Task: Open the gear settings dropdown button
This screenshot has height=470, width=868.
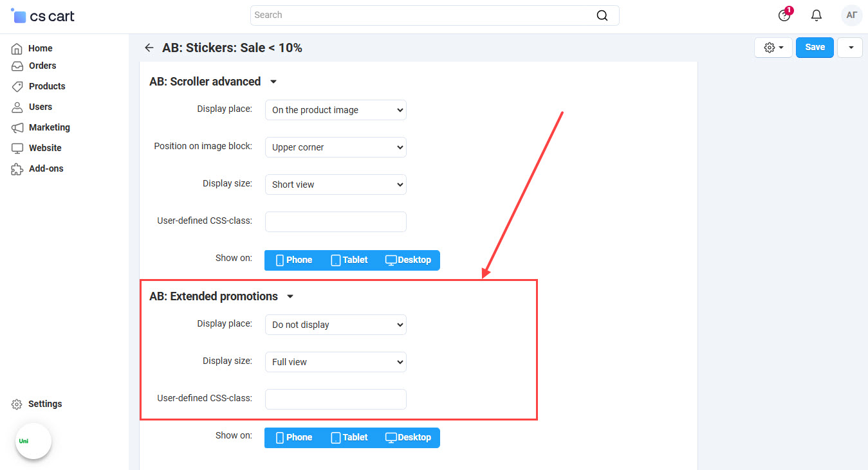Action: coord(773,48)
